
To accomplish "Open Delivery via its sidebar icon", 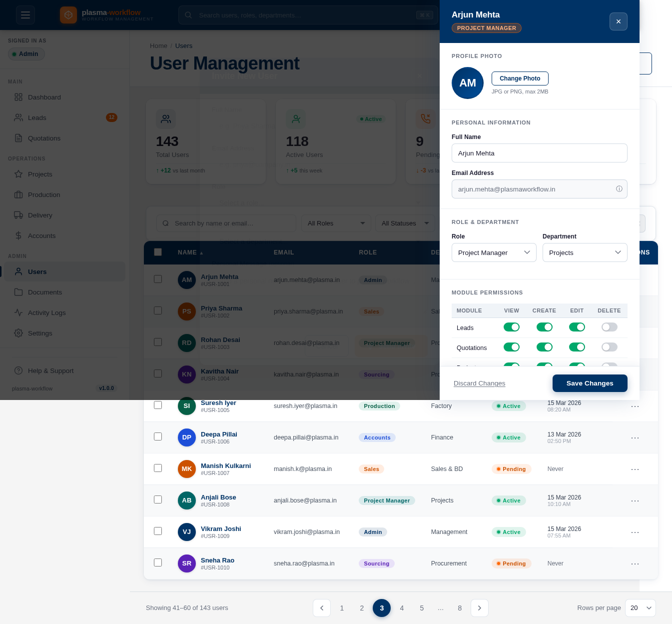I will pyautogui.click(x=18, y=215).
